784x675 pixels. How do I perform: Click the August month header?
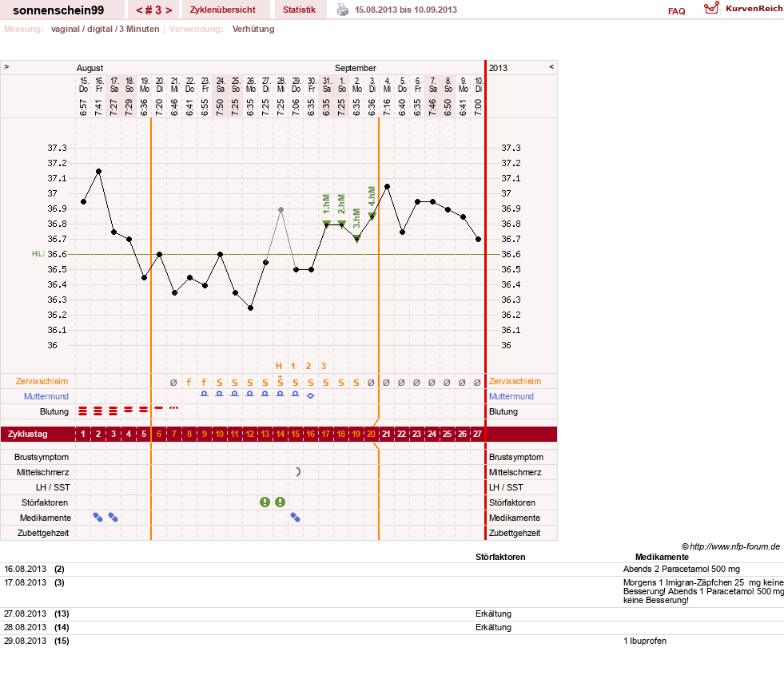pos(90,68)
